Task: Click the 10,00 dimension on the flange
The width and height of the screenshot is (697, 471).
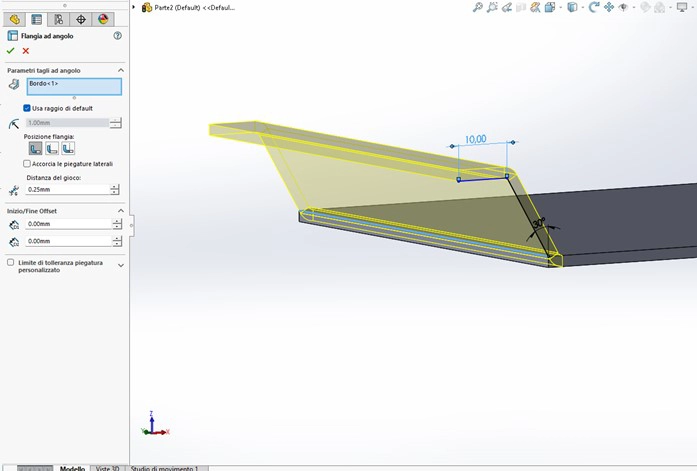Action: 475,139
